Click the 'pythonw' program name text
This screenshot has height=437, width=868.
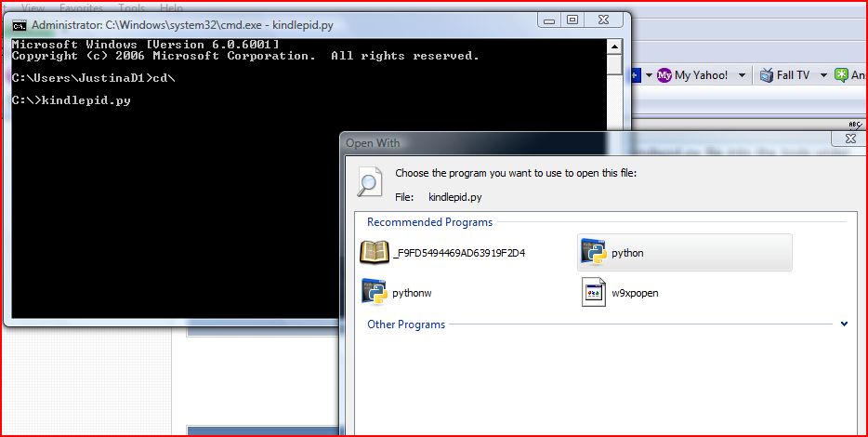[412, 293]
